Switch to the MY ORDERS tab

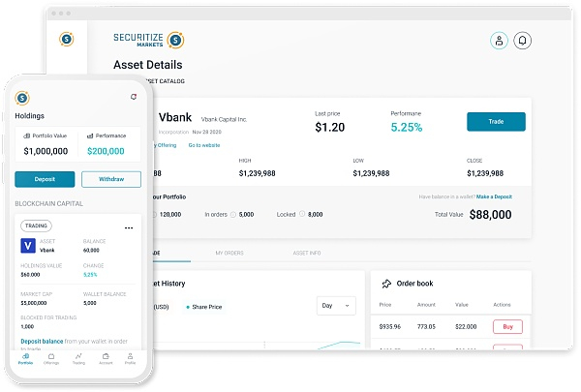coord(229,253)
